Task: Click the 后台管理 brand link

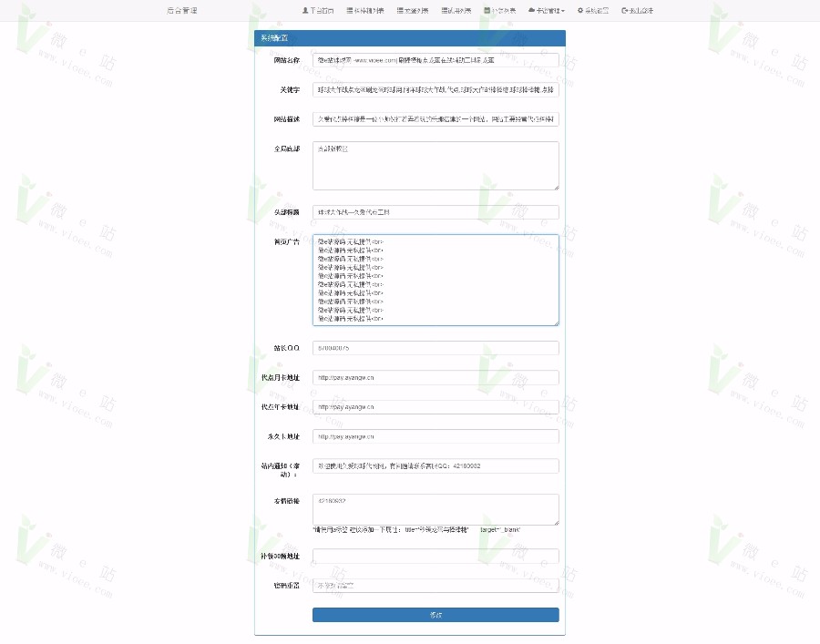Action: (x=181, y=10)
